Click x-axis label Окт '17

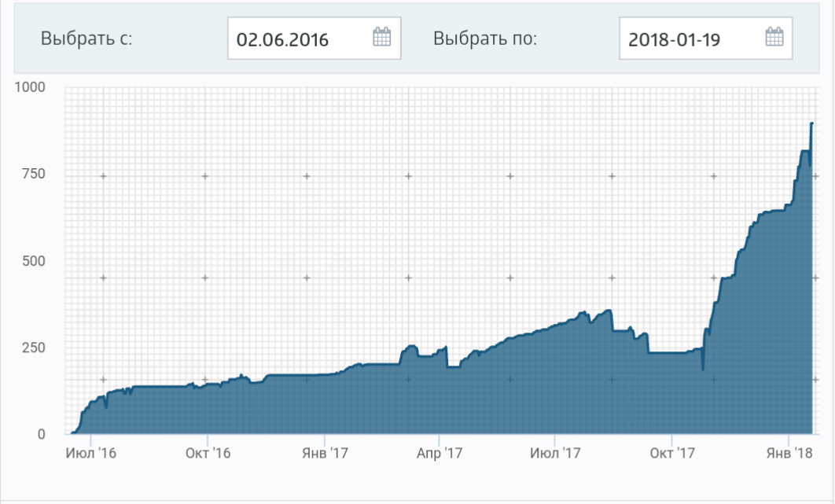(x=672, y=454)
